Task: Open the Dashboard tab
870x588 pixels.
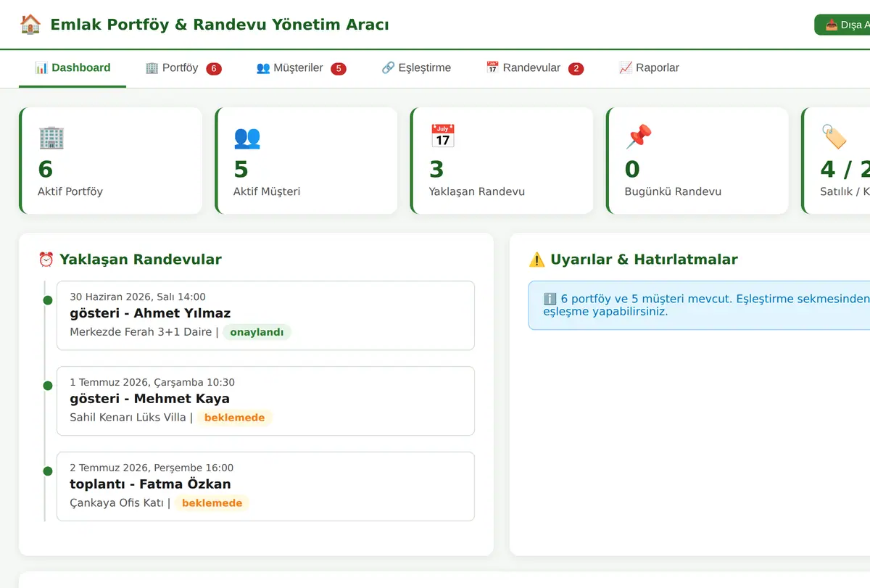Action: pos(72,68)
